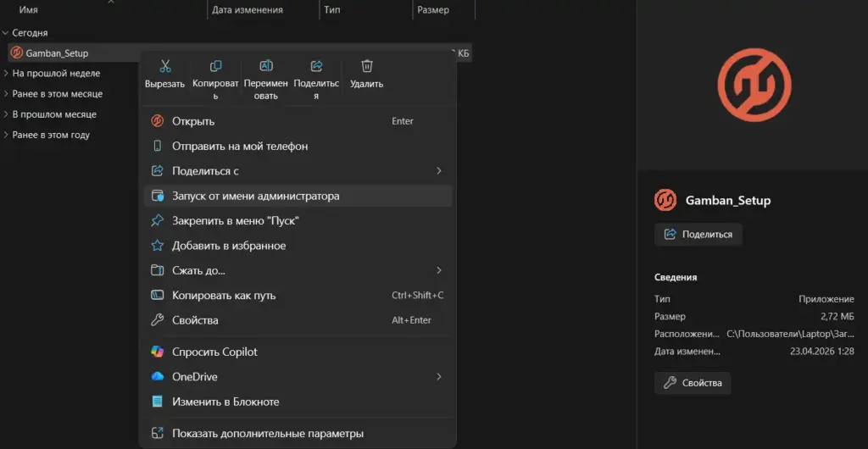Select Изменить в Блокноте
Viewport: 868px width, 449px height.
(x=298, y=402)
